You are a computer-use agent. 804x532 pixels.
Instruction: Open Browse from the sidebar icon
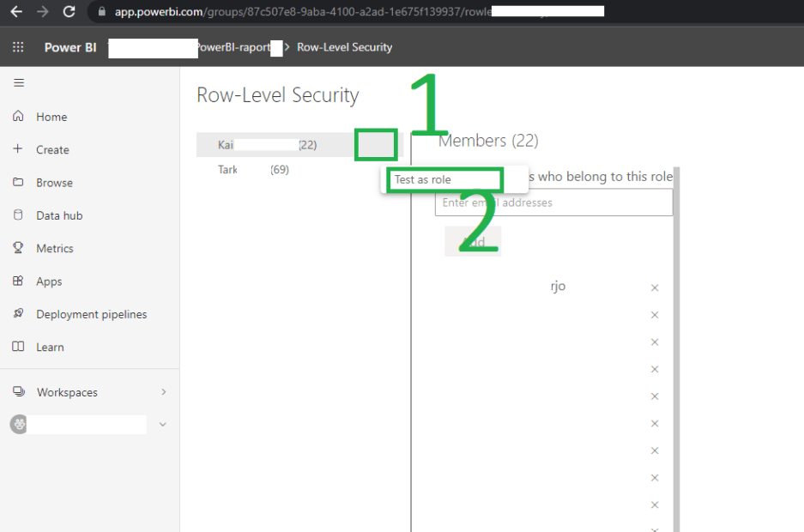pos(17,182)
